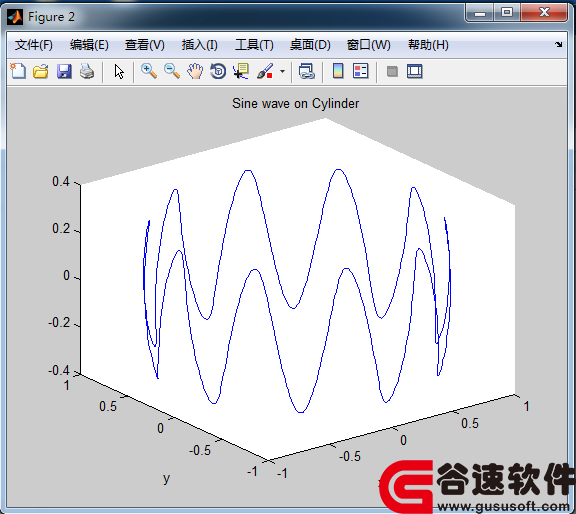Image resolution: width=576 pixels, height=514 pixels.
Task: Open file using the folder icon
Action: pyautogui.click(x=41, y=71)
